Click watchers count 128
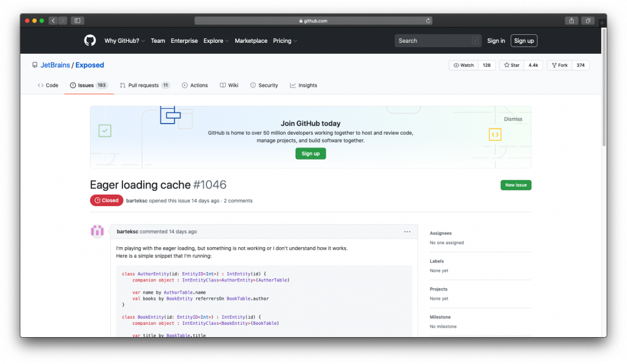627x364 pixels. point(487,65)
